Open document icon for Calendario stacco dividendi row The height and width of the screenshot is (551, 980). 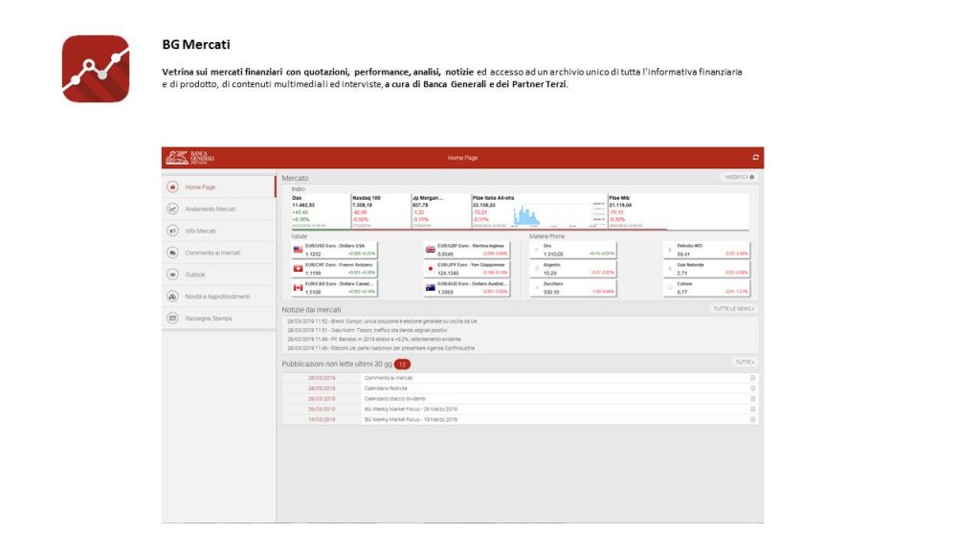coord(752,399)
